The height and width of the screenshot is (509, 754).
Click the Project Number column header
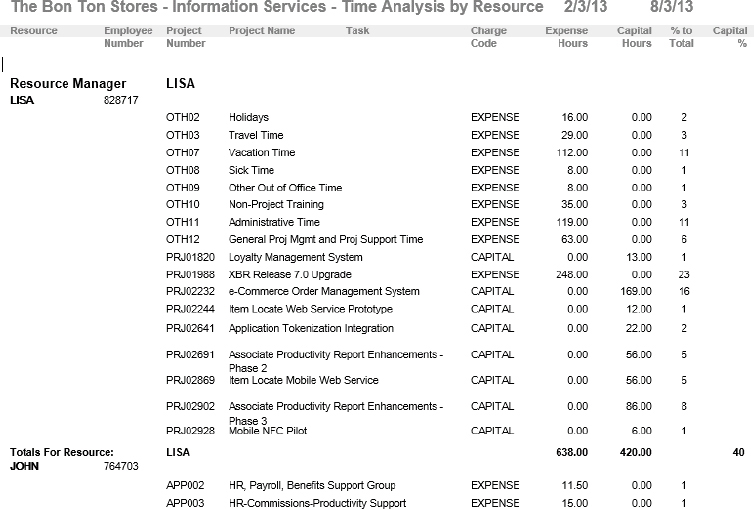coord(186,37)
